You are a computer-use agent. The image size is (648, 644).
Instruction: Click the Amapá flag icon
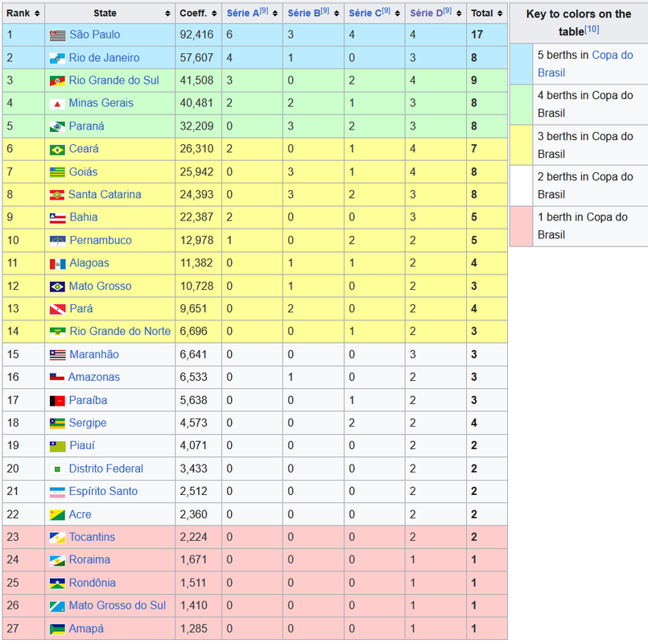point(57,630)
